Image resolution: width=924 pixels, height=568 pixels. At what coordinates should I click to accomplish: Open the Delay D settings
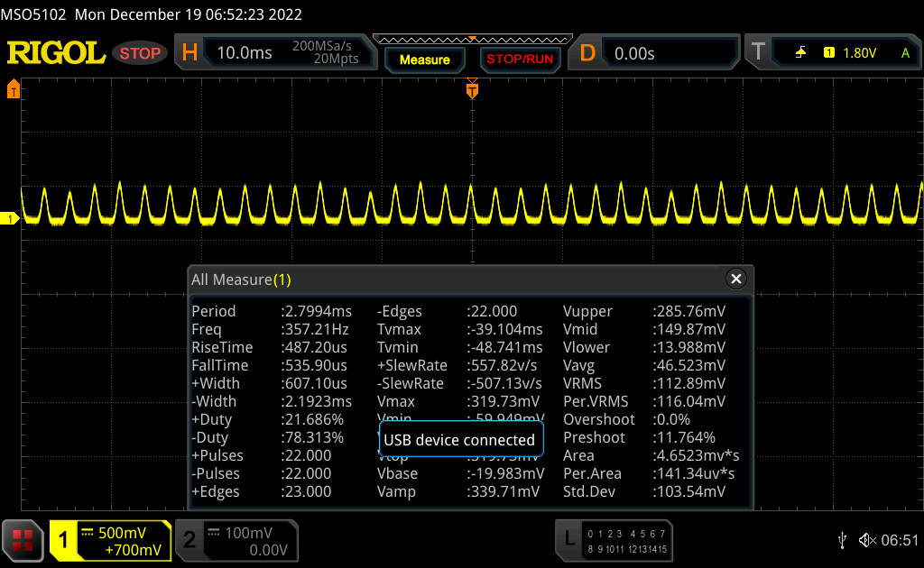point(587,53)
